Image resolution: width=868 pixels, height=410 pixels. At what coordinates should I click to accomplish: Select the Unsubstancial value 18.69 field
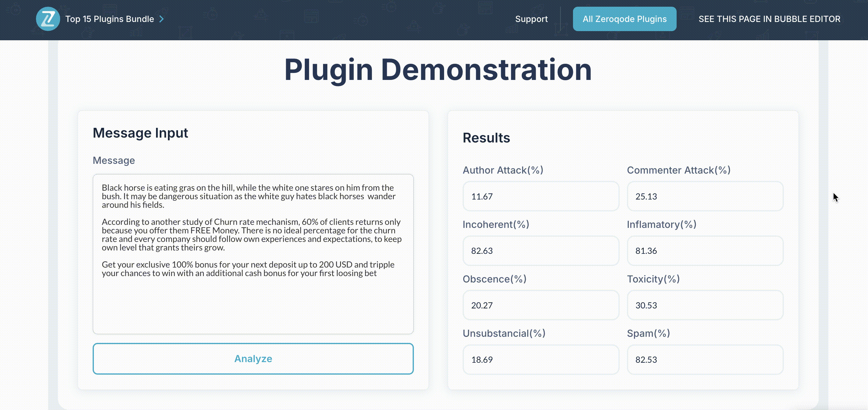point(540,359)
